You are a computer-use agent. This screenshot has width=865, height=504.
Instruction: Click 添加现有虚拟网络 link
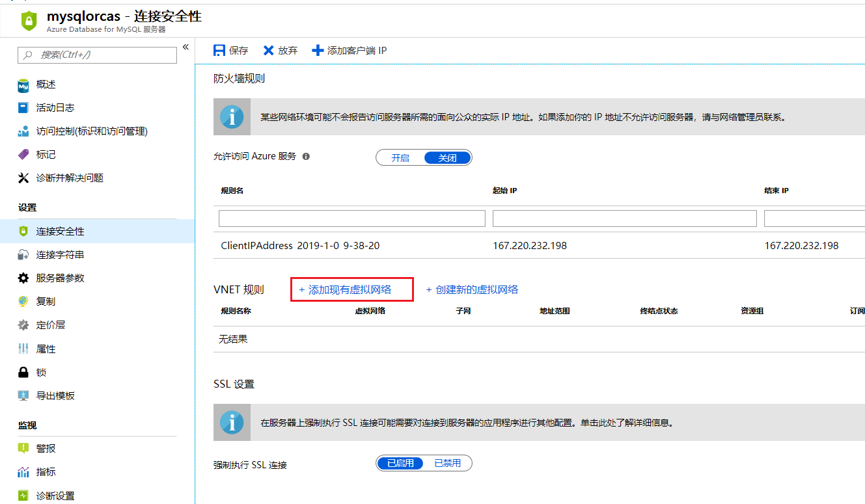350,290
